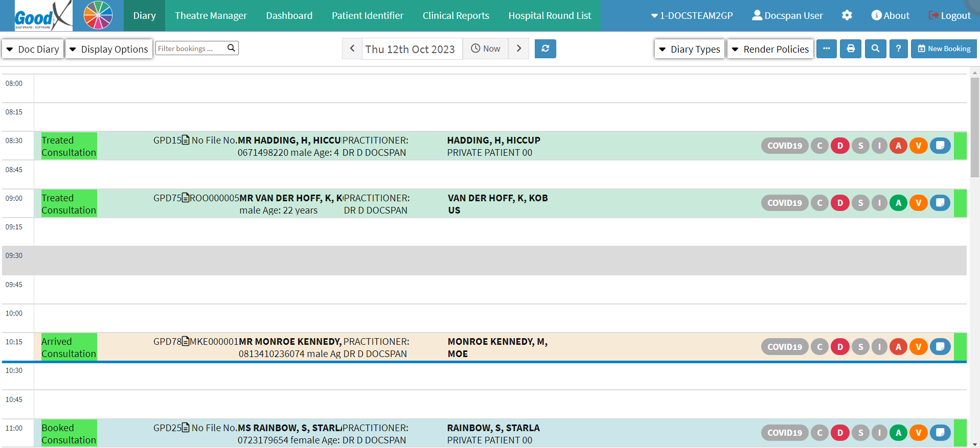Open the Clinical Reports menu item

(455, 16)
